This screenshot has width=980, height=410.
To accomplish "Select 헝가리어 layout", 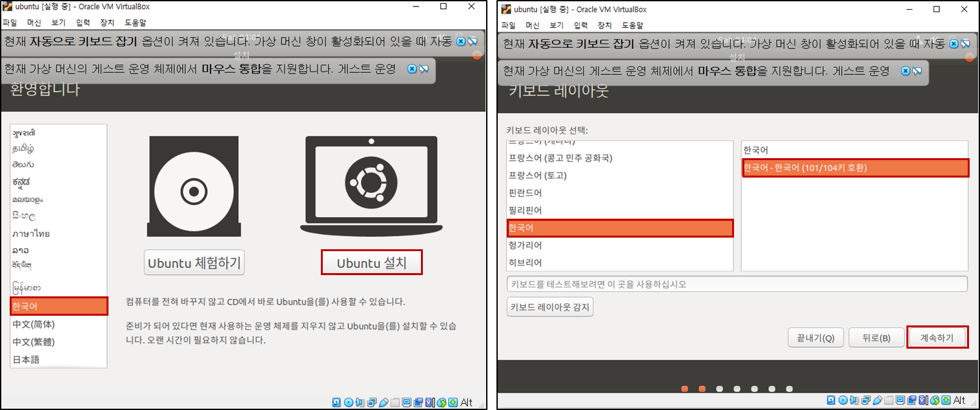I will tap(620, 245).
